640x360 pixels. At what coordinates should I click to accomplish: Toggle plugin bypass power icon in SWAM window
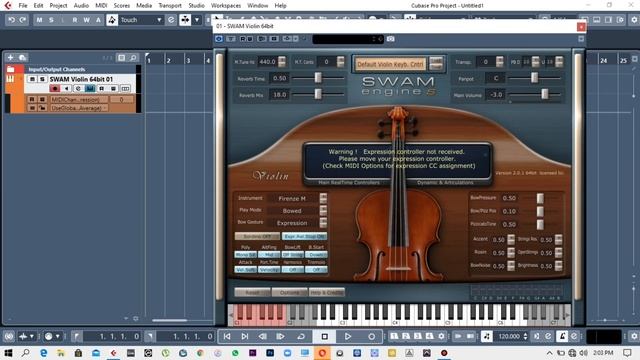[x=219, y=39]
